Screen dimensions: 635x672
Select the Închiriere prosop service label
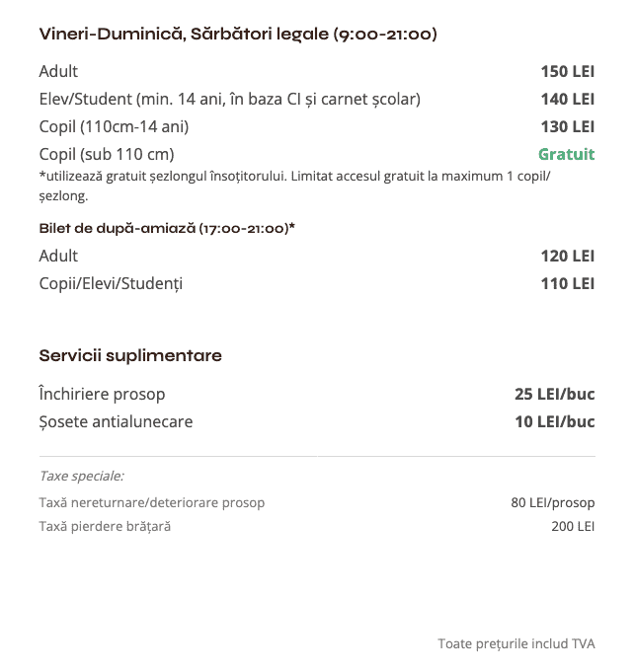(x=102, y=394)
